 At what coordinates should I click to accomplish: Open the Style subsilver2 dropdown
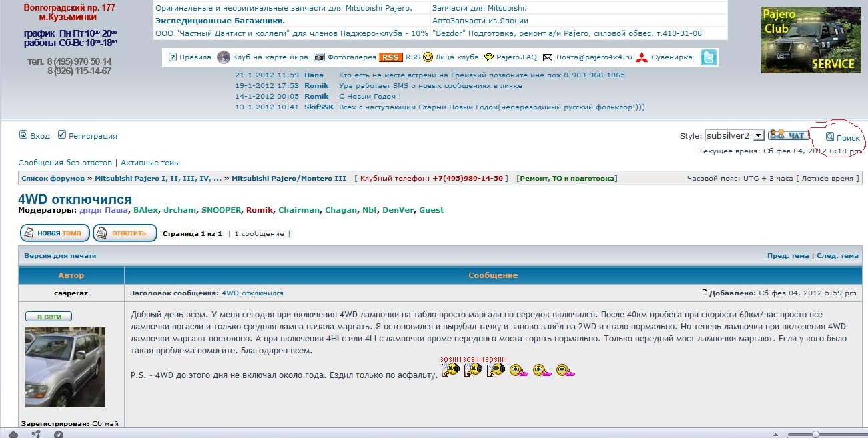point(734,135)
